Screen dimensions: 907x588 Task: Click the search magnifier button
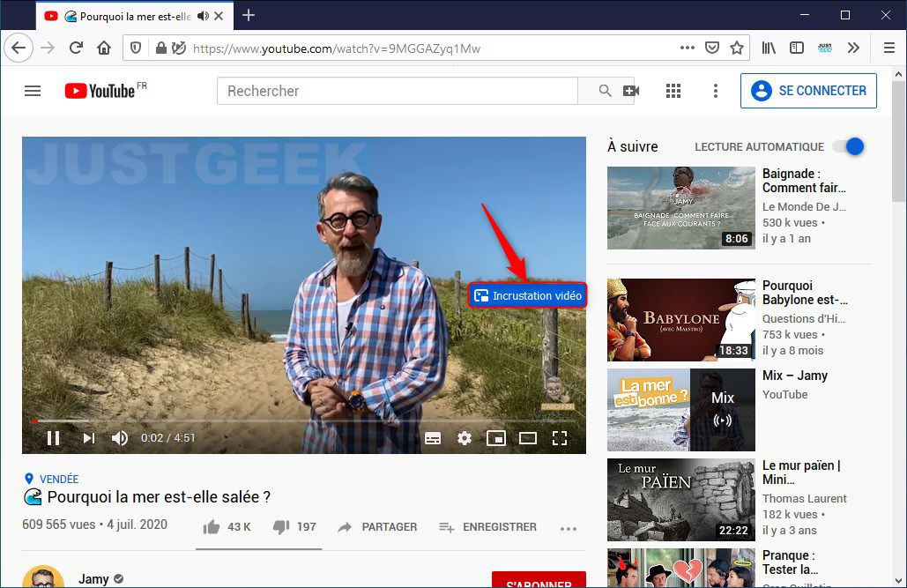(605, 91)
